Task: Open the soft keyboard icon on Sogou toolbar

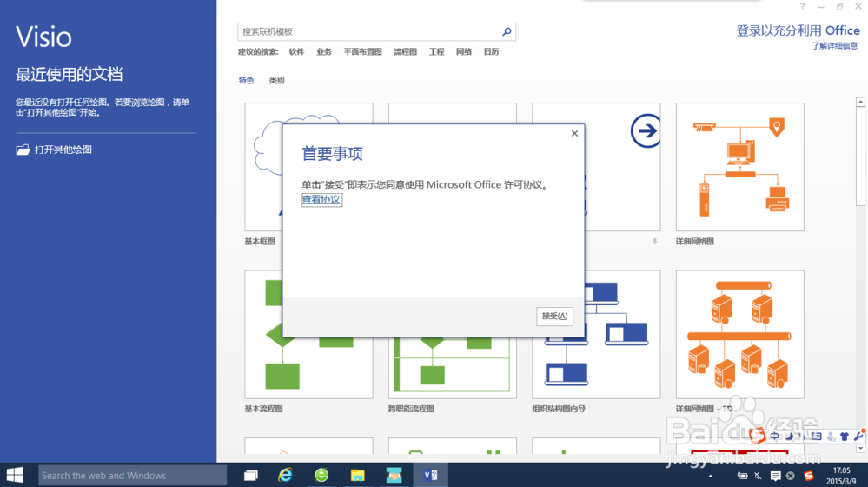Action: (x=816, y=437)
